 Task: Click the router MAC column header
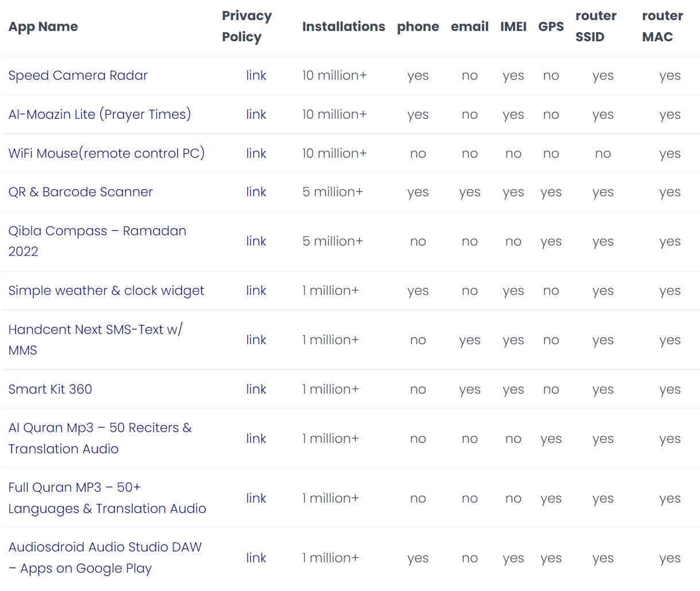pos(662,26)
